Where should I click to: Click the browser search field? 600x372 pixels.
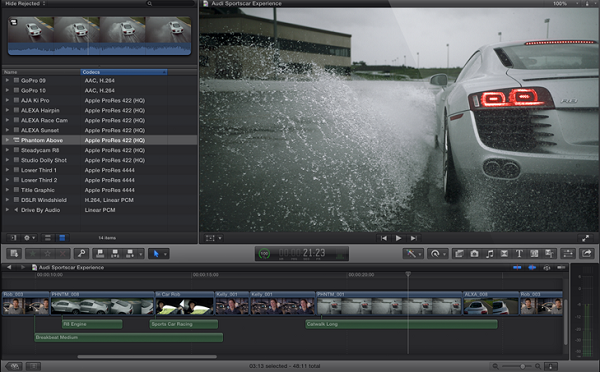170,3
